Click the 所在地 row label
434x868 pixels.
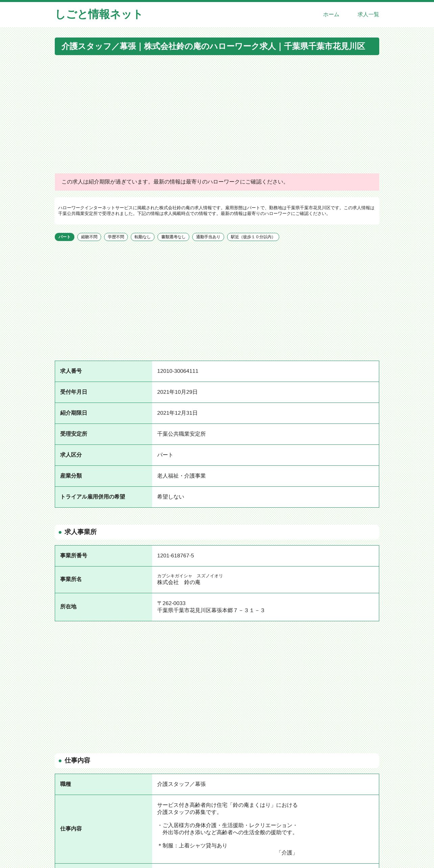[68, 607]
